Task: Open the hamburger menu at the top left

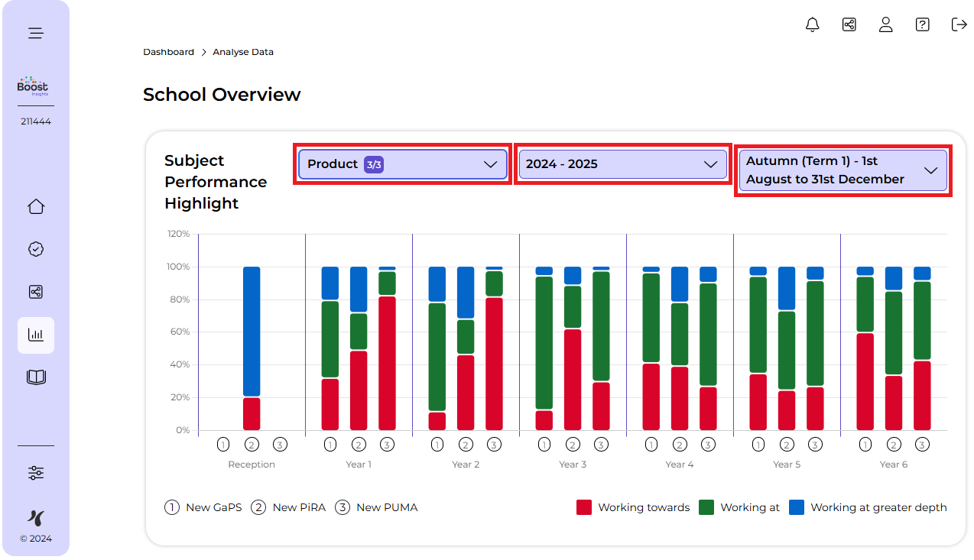Action: (x=35, y=33)
